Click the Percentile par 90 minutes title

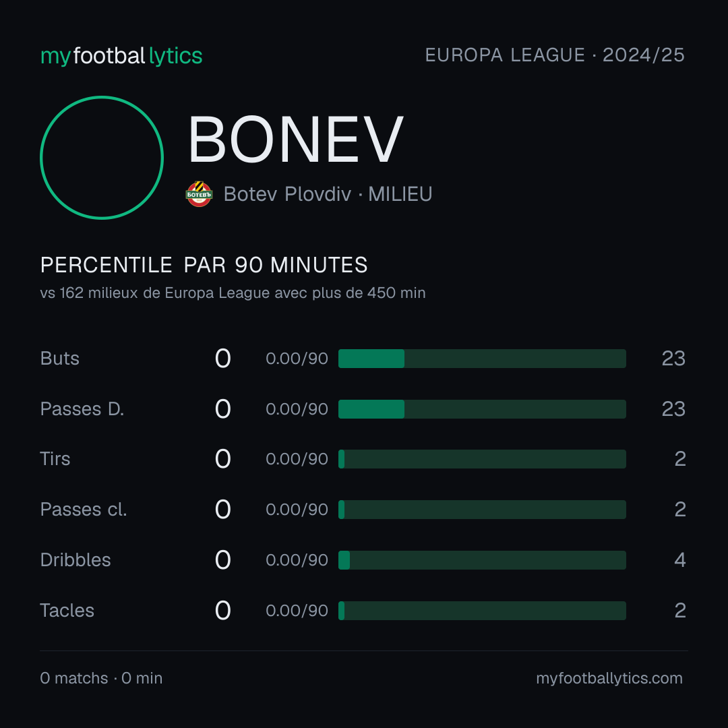point(204,265)
